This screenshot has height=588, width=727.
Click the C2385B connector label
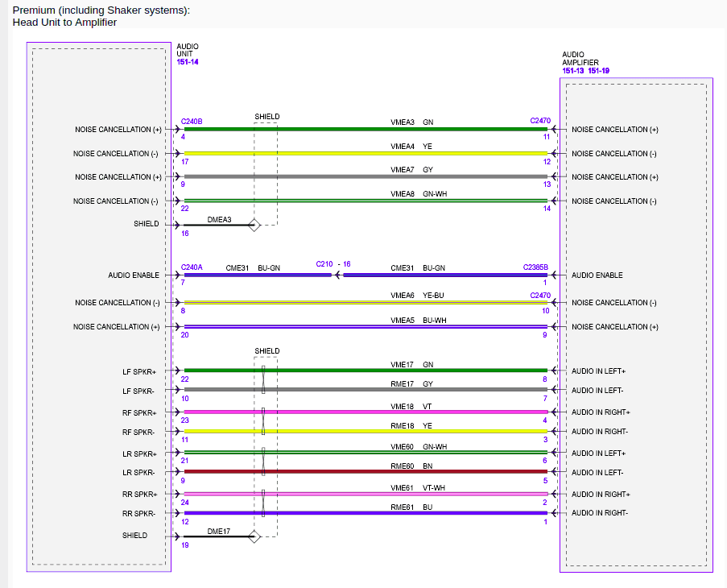535,267
